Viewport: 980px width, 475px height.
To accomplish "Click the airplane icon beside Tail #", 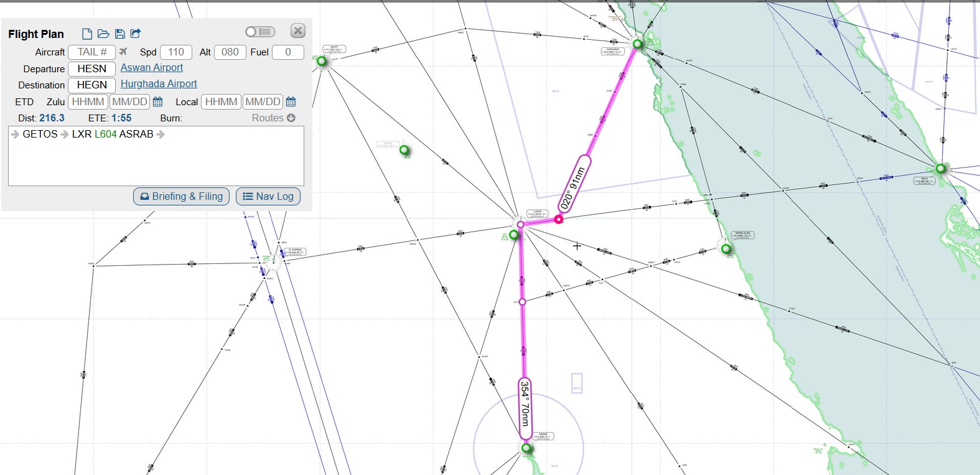I will click(x=123, y=52).
